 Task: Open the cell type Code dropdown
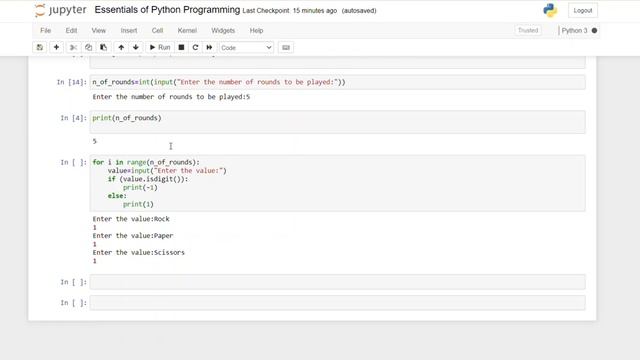[246, 48]
